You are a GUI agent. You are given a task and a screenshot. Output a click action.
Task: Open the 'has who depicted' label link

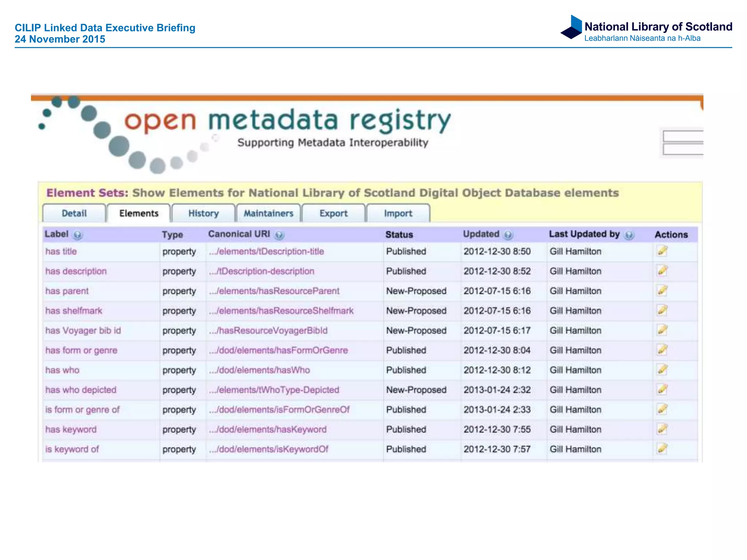(81, 390)
